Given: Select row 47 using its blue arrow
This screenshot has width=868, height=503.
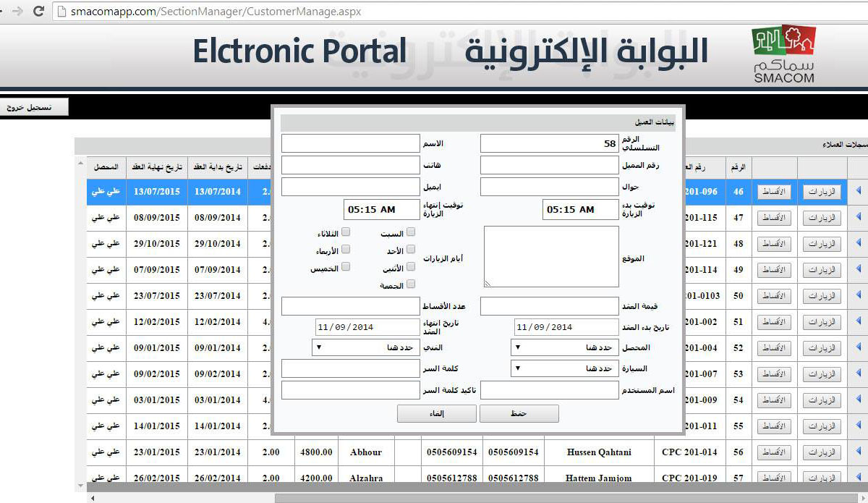Looking at the screenshot, I should coord(859,217).
